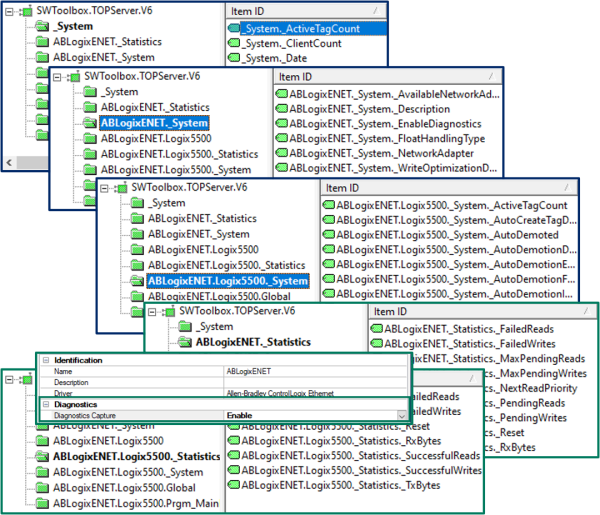Click tag icon of ABLogixENET._Statistics._FailedReads
Viewport: 600px width, 515px height.
(x=377, y=328)
